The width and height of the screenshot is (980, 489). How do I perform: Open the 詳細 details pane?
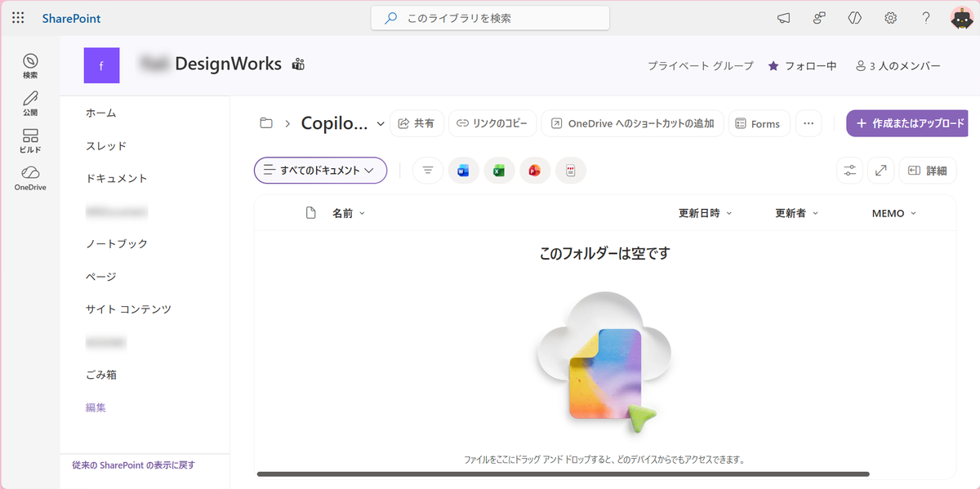coord(927,171)
